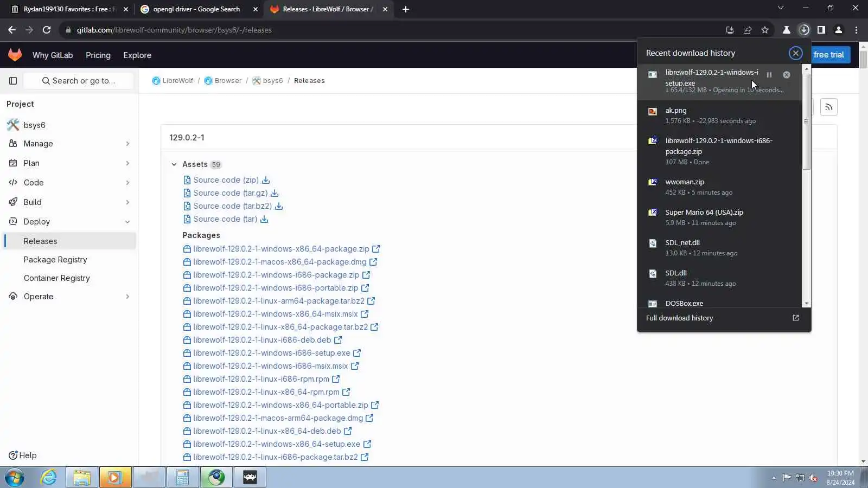Image resolution: width=868 pixels, height=488 pixels.
Task: Reload the current page
Action: (x=47, y=30)
